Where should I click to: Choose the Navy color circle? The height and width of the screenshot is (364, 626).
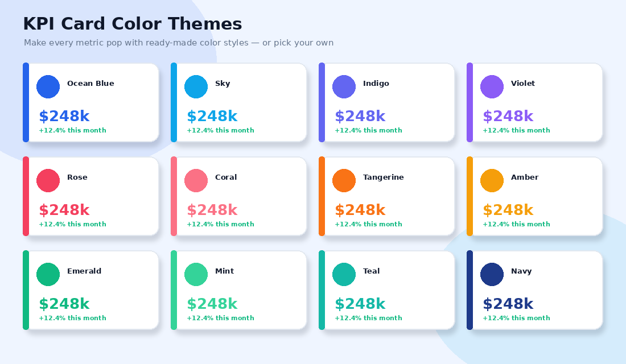(x=492, y=274)
